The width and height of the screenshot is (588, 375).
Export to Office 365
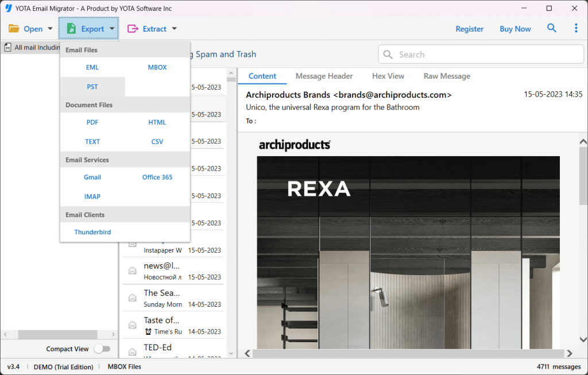[x=157, y=177]
